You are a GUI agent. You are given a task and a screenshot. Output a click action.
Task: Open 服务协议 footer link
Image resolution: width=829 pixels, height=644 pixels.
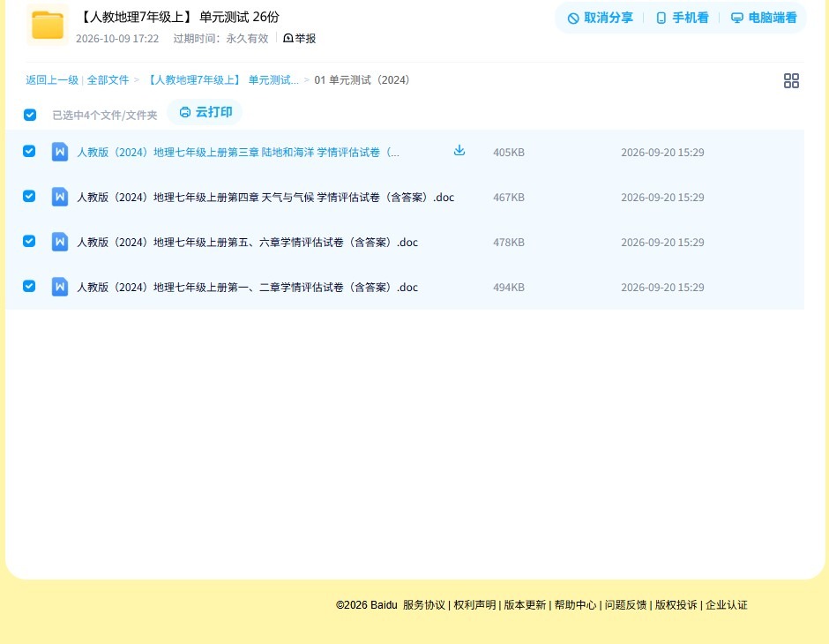coord(424,605)
